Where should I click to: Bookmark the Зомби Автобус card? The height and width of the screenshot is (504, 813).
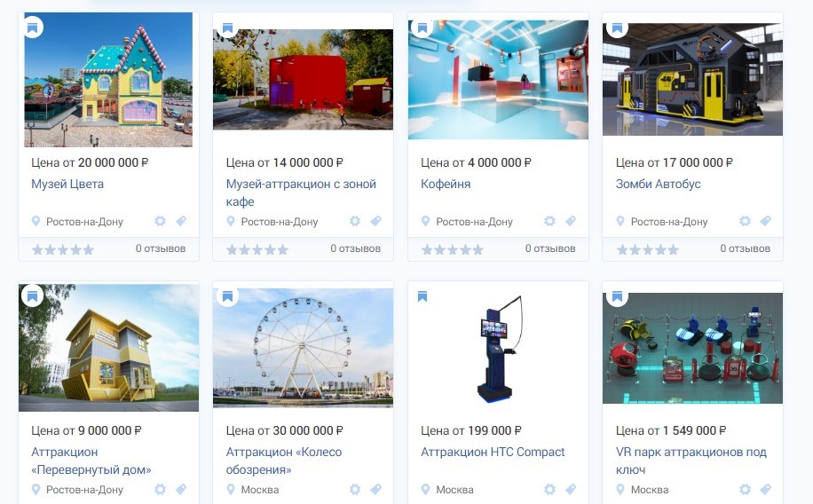pyautogui.click(x=617, y=28)
